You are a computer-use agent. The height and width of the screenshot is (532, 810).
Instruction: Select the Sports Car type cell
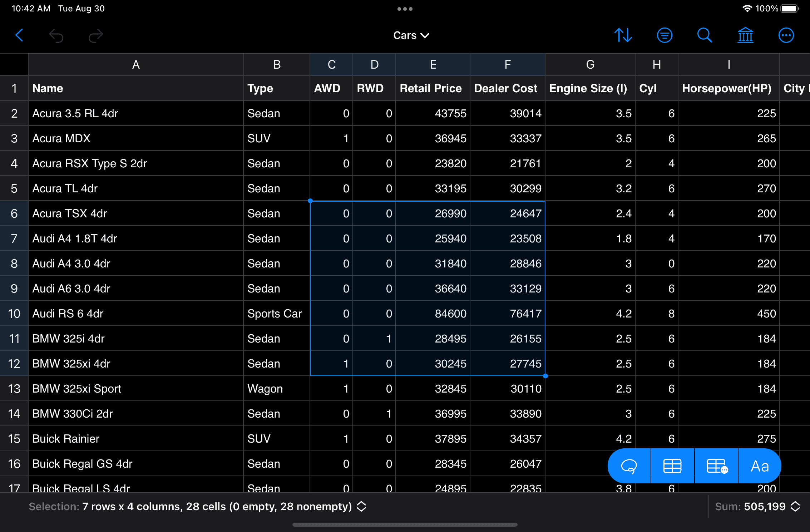point(277,314)
